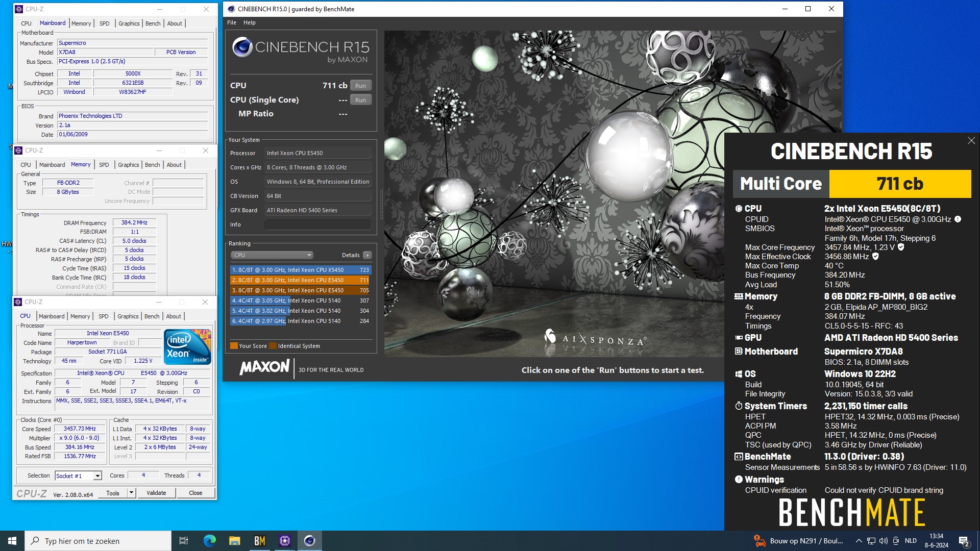Click the Intel Xeon inside logo in CPU-Z
Image resolution: width=980 pixels, height=551 pixels.
coord(187,347)
